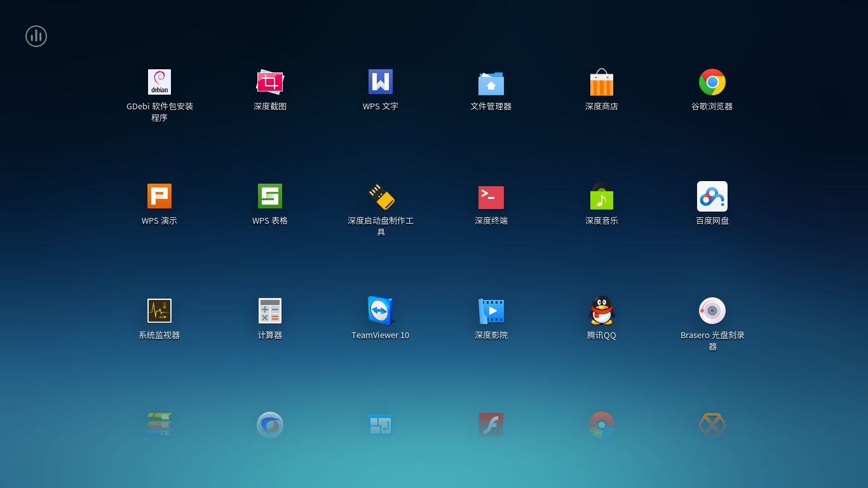The height and width of the screenshot is (488, 868).
Task: Open the faded stacked-books archive app
Action: (159, 424)
